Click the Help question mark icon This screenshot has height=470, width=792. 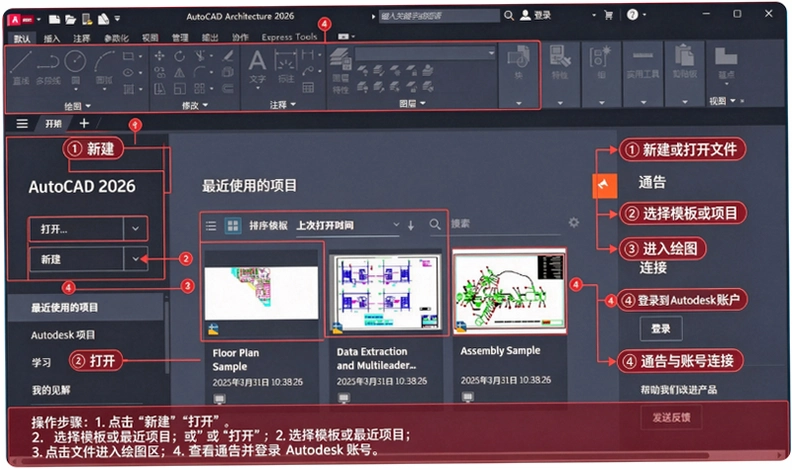[632, 15]
